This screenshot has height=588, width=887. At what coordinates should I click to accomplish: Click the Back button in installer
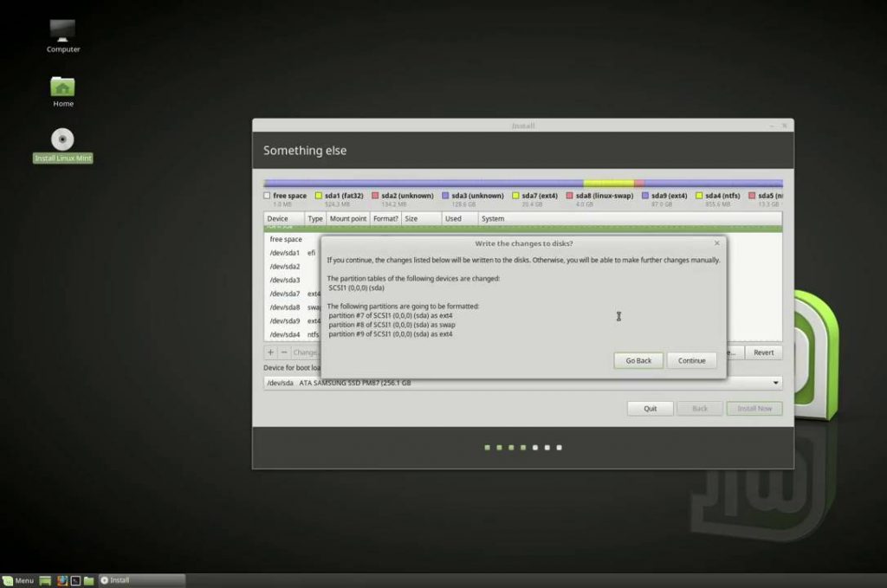pyautogui.click(x=700, y=408)
